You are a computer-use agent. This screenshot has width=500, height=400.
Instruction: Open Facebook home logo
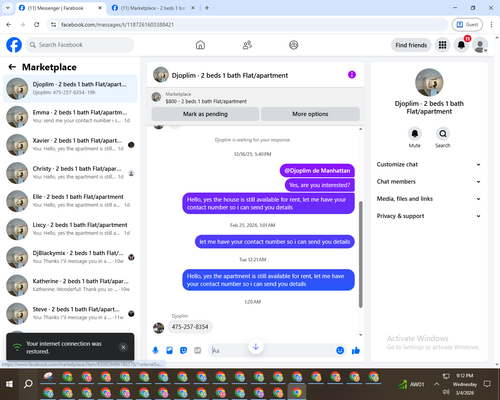click(14, 45)
